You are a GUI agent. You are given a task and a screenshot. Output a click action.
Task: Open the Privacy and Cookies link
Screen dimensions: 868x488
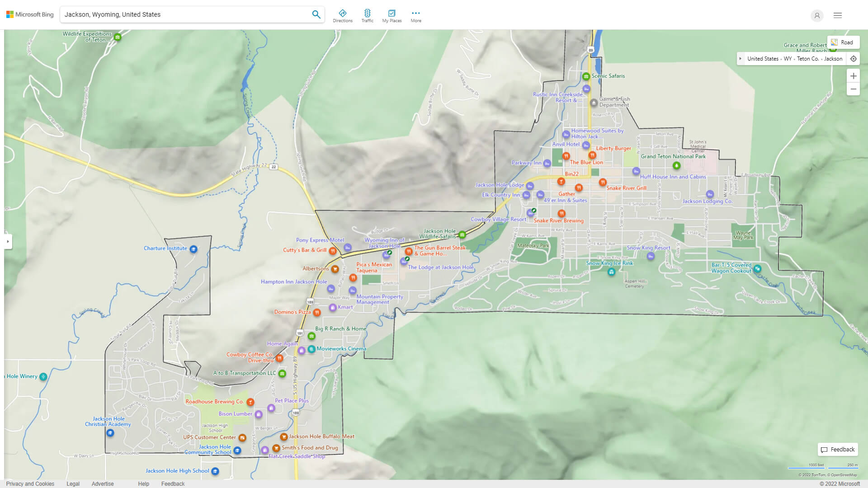click(x=30, y=483)
